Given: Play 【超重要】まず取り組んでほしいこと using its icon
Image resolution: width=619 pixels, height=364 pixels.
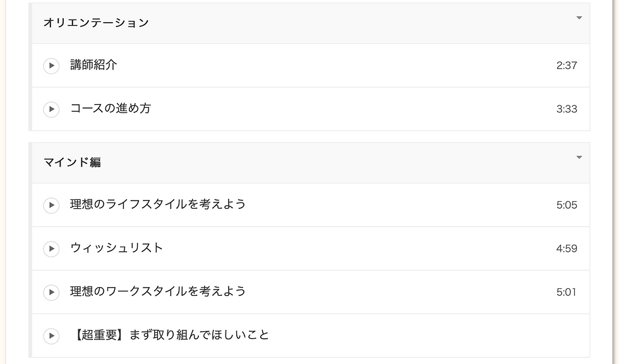Looking at the screenshot, I should pyautogui.click(x=51, y=336).
